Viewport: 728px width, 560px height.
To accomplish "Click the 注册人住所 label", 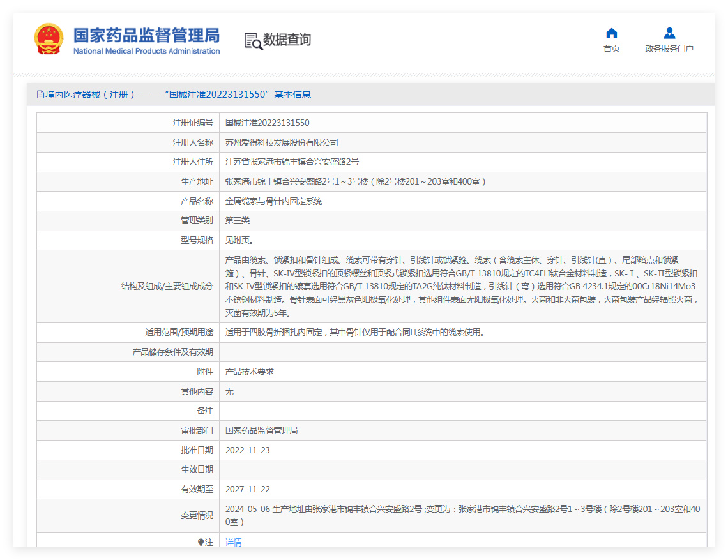I will (x=193, y=162).
